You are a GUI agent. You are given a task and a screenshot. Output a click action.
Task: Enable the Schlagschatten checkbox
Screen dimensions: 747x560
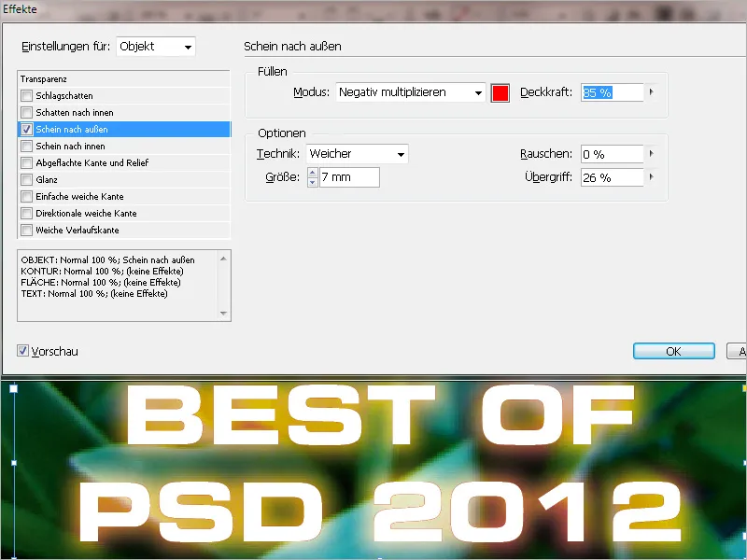[x=27, y=96]
